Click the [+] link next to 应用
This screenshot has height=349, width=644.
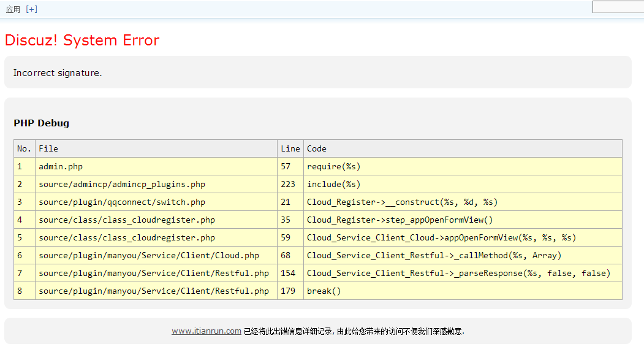tap(32, 9)
